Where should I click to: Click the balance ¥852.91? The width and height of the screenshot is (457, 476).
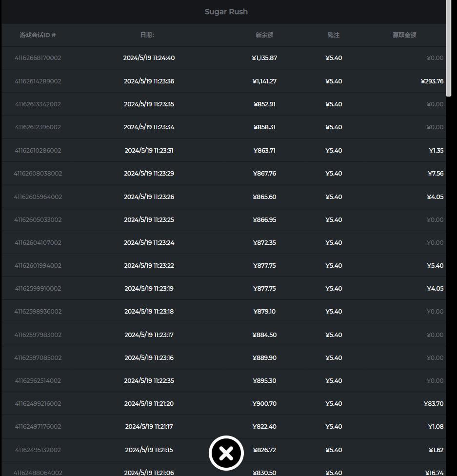(x=264, y=104)
